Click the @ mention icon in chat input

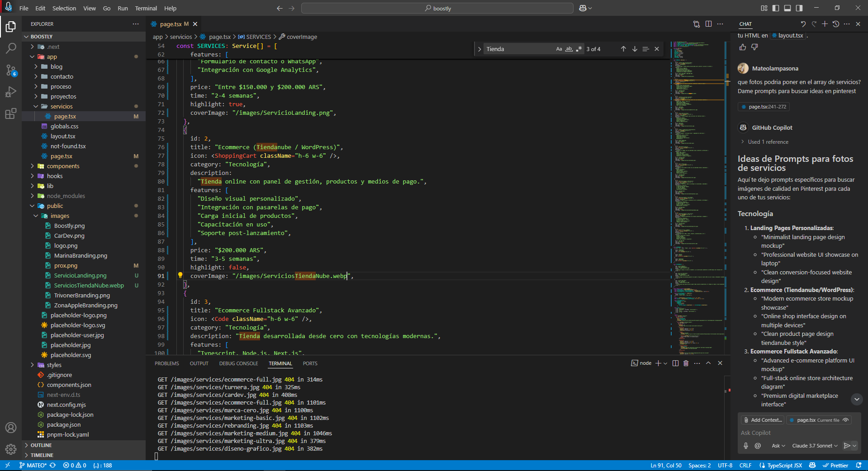tap(758, 446)
